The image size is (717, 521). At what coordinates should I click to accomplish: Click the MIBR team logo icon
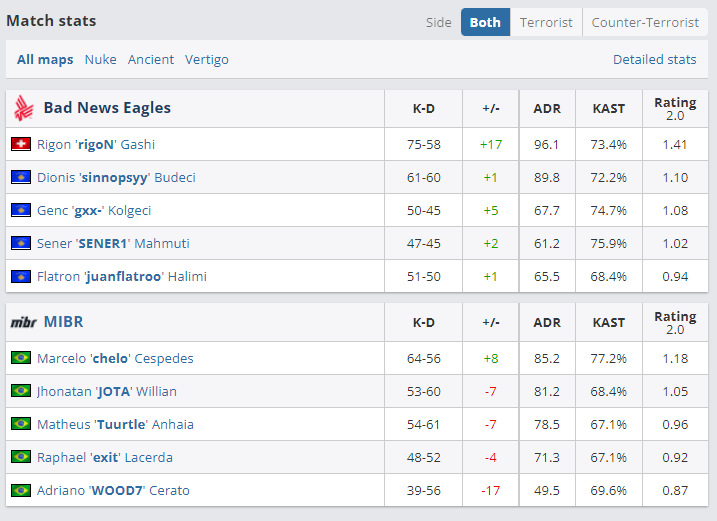coord(23,322)
